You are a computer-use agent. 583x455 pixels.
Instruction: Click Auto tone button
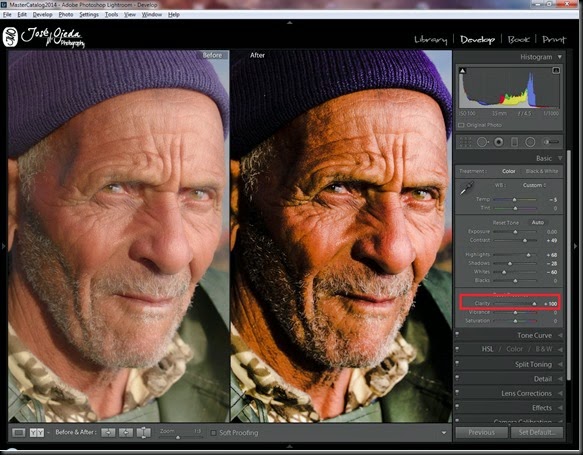[538, 222]
